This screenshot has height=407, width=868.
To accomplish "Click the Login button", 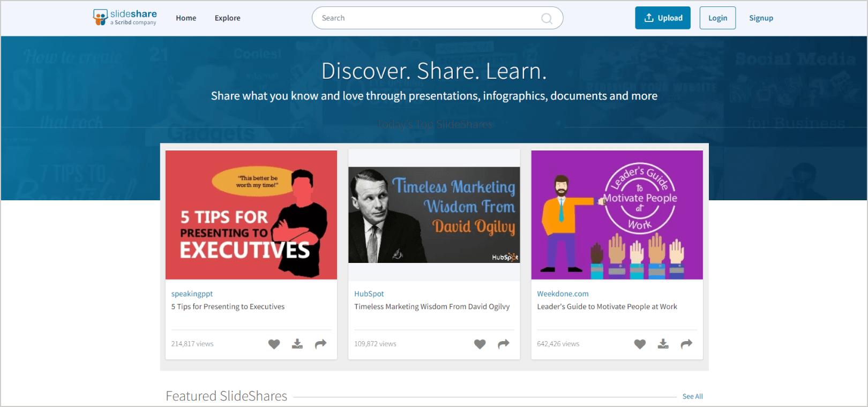I will pos(717,18).
